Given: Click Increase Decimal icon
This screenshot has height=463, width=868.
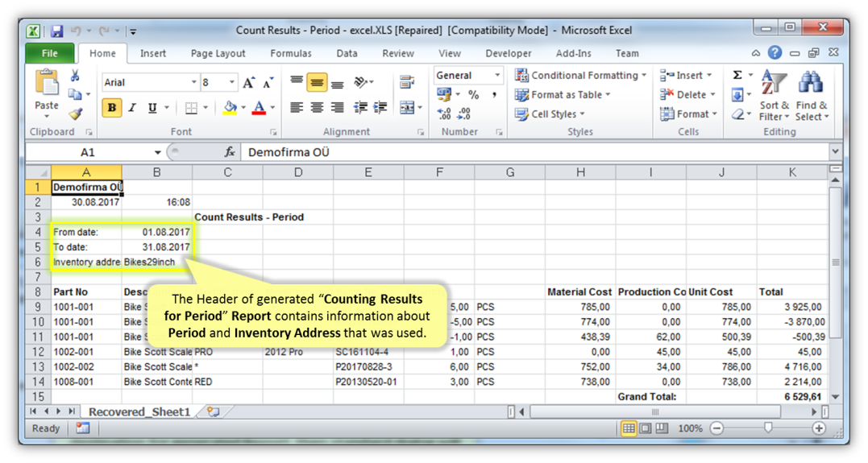Looking at the screenshot, I should coord(444,114).
